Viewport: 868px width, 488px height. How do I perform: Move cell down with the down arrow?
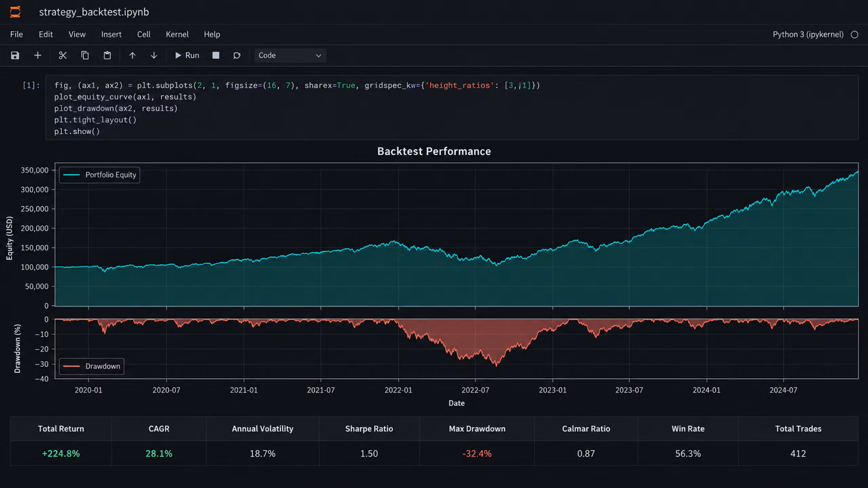tap(154, 55)
